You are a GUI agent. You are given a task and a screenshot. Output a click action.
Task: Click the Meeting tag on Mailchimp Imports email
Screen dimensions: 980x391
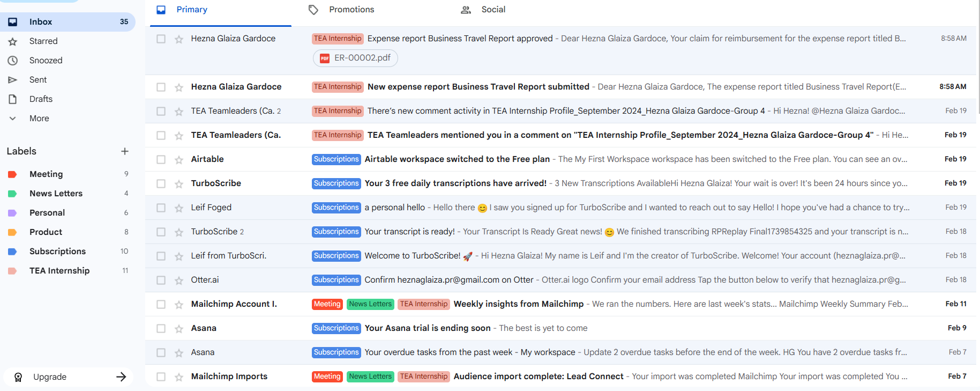(x=327, y=377)
